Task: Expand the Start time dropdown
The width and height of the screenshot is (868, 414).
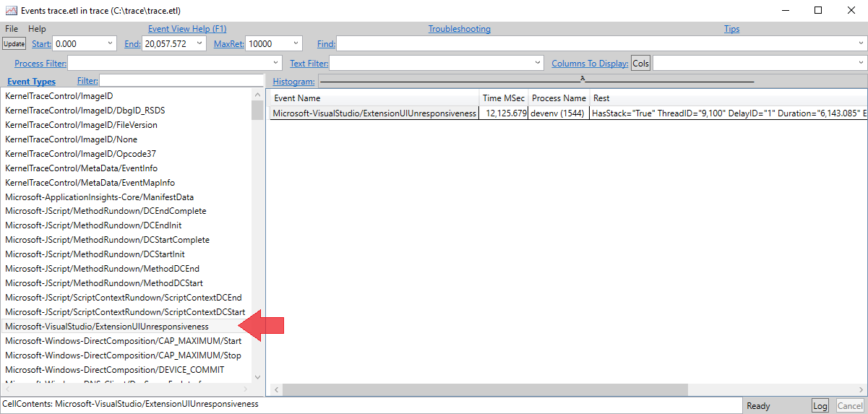Action: click(x=111, y=43)
